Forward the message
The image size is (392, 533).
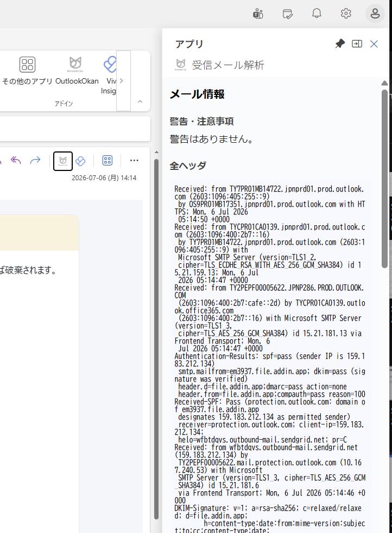pos(35,160)
